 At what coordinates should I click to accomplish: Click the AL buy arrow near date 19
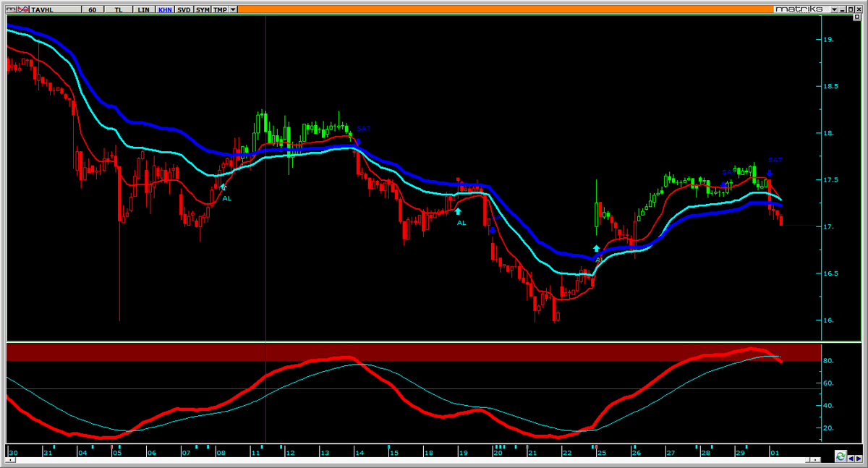point(458,212)
